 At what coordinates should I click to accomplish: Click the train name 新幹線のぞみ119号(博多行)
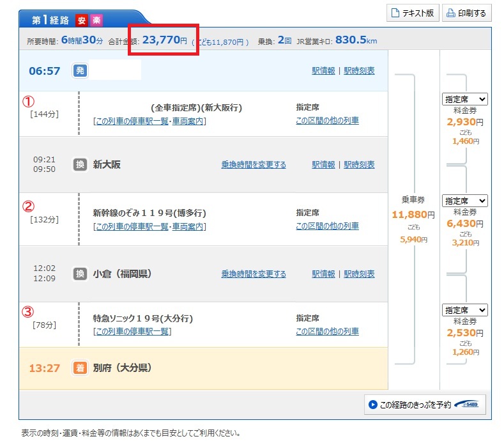click(149, 213)
